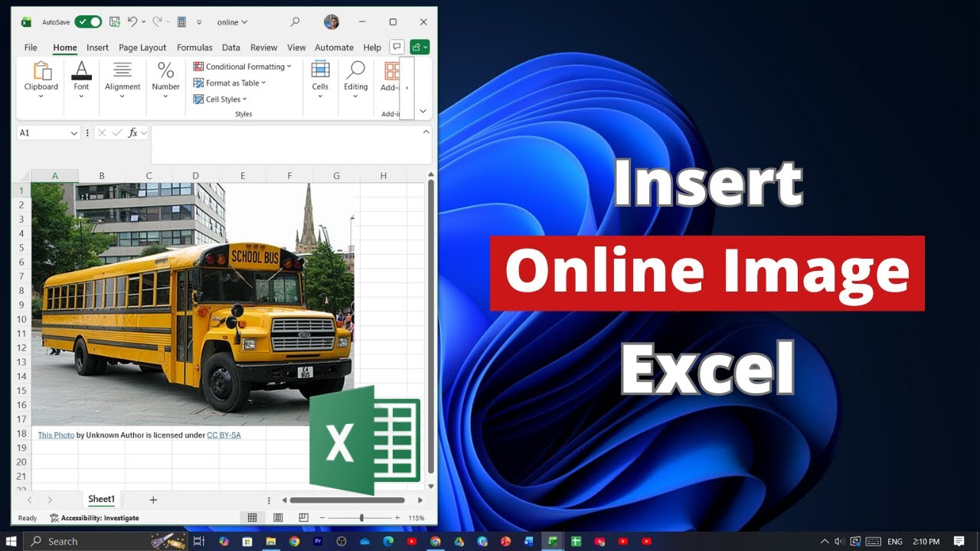Switch to Page Break Preview

pos(304,518)
